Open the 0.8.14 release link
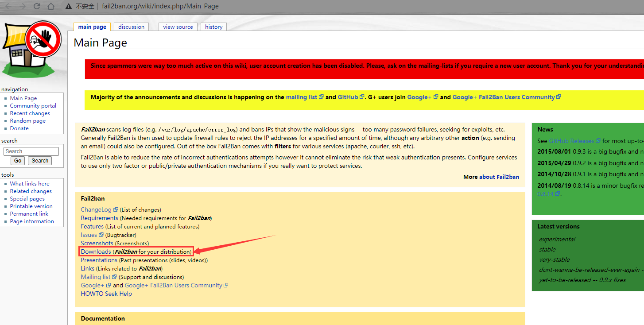 546,194
